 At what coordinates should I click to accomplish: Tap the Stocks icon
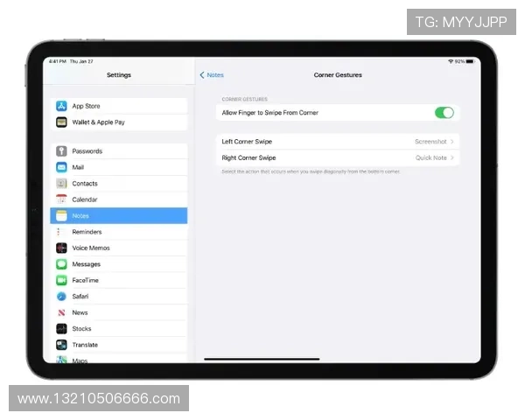61,329
